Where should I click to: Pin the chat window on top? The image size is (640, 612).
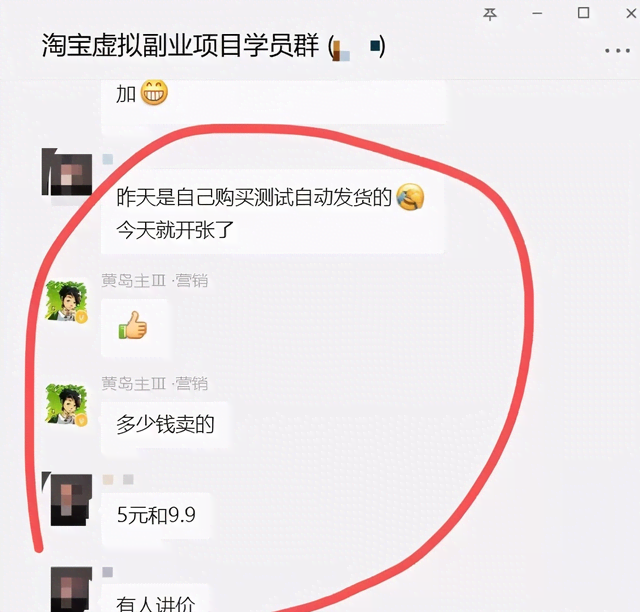point(490,14)
